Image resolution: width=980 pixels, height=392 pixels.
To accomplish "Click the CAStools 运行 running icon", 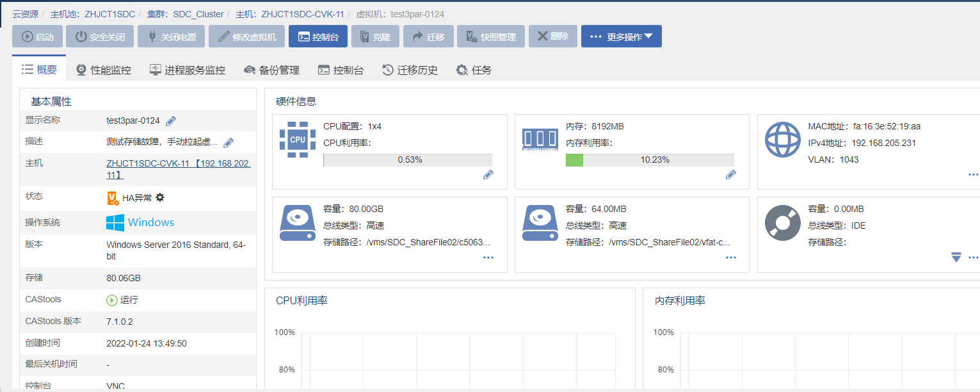I will [112, 300].
